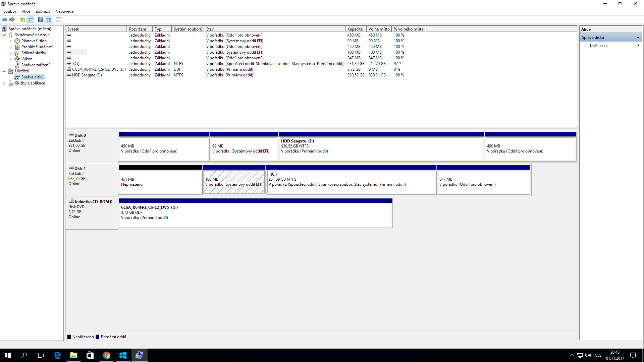Sort volumes by Kapacita column header
The height and width of the screenshot is (362, 644).
click(x=355, y=29)
